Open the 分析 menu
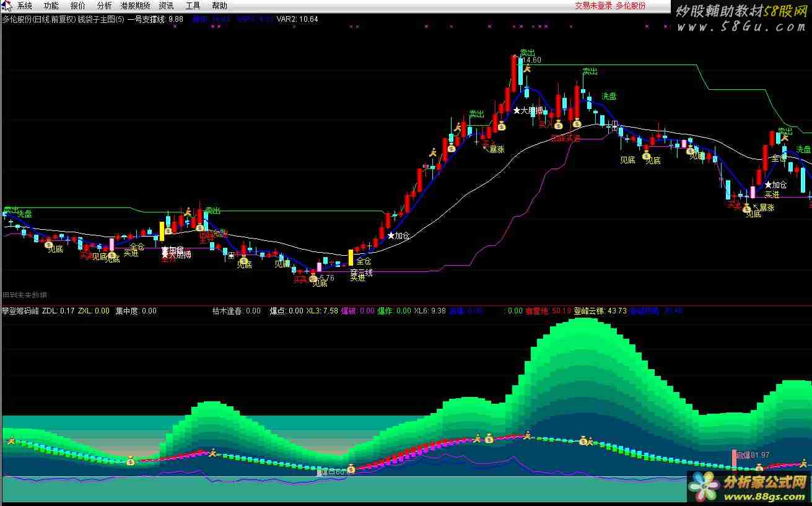 point(105,6)
